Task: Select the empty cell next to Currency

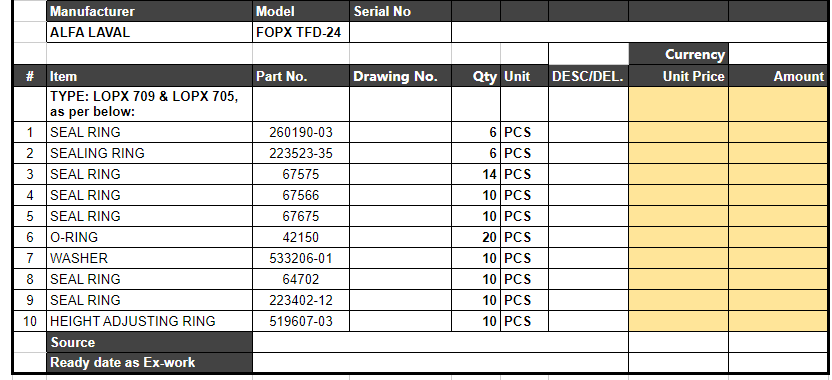Action: 777,54
